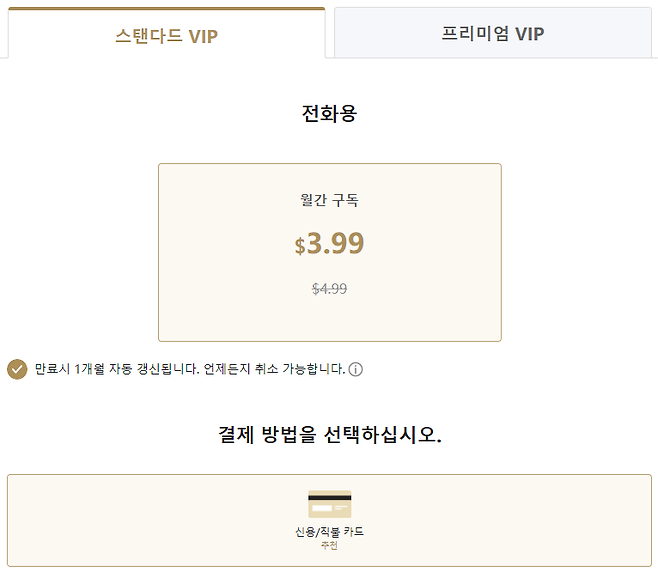The width and height of the screenshot is (658, 572).
Task: Click the credit card icon
Action: tap(329, 504)
